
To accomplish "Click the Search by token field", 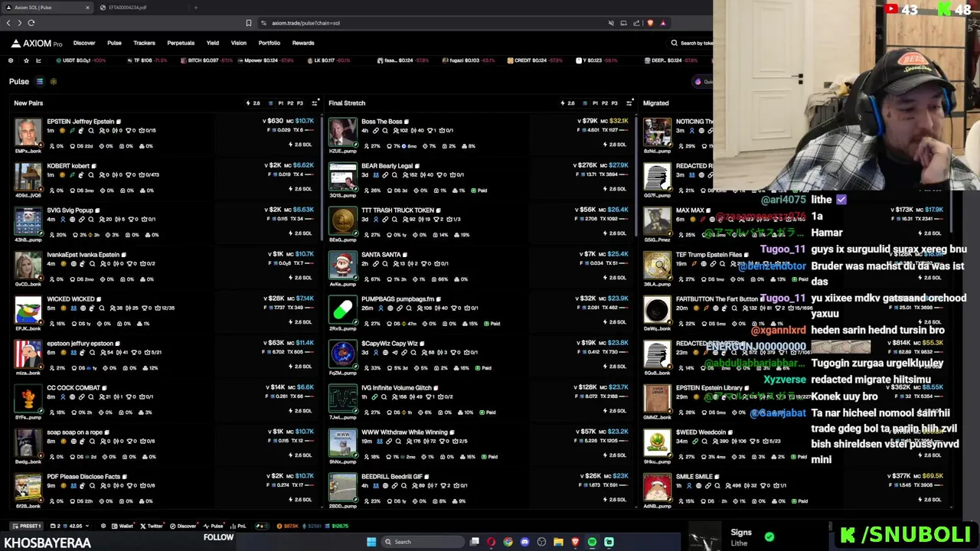I will (691, 43).
